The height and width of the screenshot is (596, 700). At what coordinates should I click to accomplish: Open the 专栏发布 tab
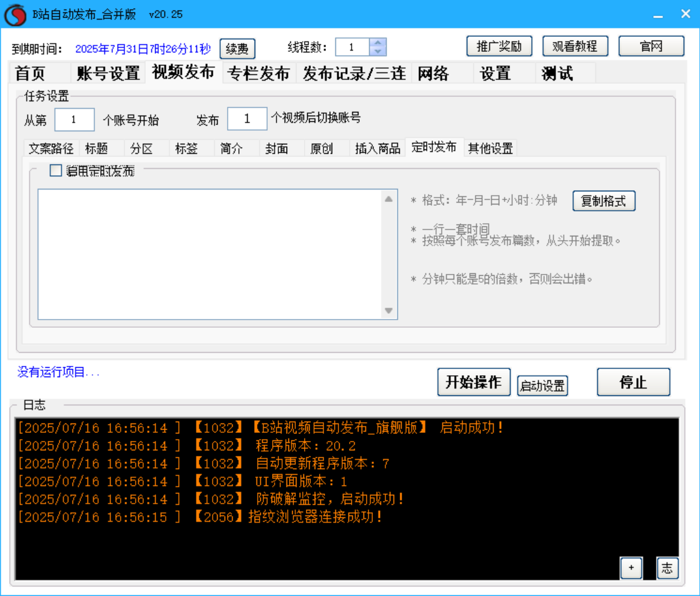[258, 73]
